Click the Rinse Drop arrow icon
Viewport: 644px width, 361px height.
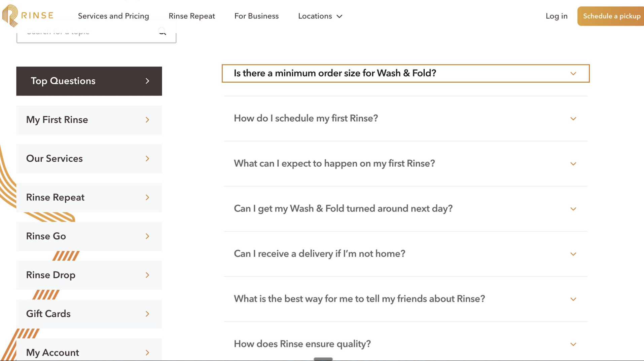coord(147,275)
